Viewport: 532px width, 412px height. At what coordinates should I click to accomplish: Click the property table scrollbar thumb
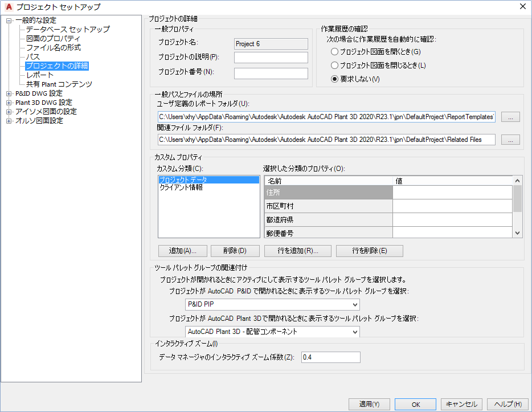click(517, 198)
